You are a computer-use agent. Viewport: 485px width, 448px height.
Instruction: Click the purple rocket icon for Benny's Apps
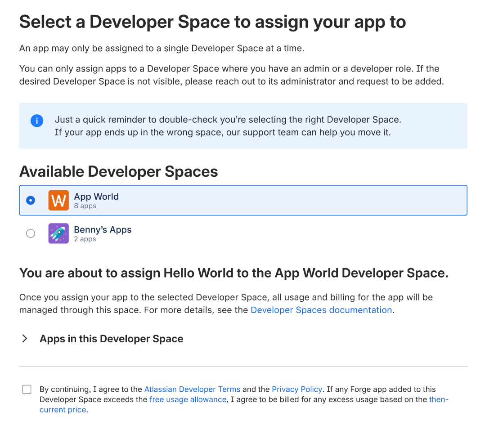(x=58, y=233)
